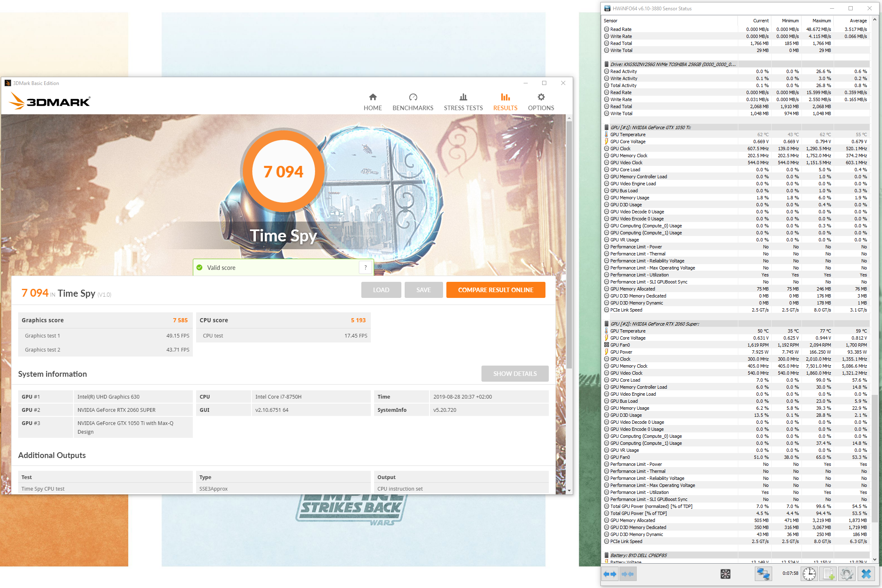This screenshot has height=588, width=882.
Task: Click the SHOW DETAILS button
Action: (x=514, y=373)
